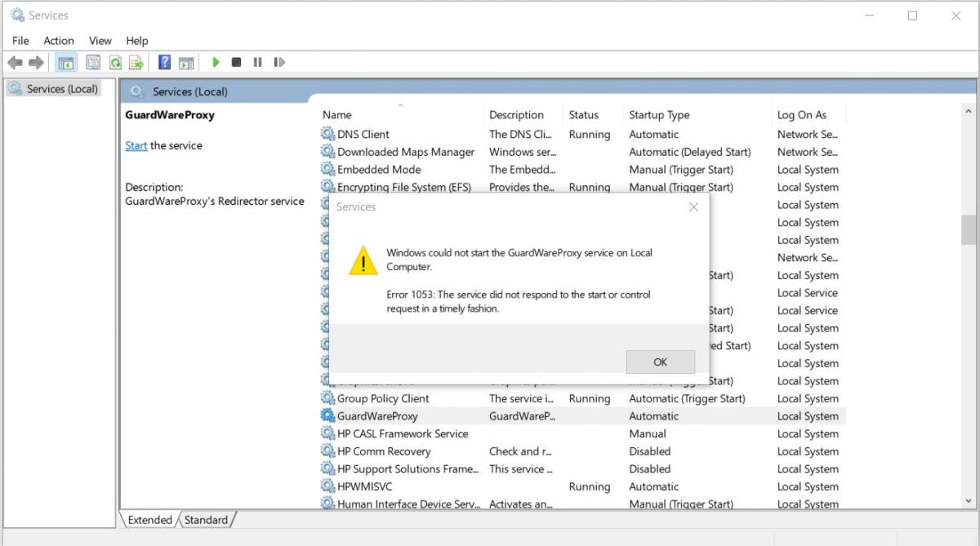Go back using the toolbar Back arrow
Viewport: 980px width, 546px height.
[15, 62]
